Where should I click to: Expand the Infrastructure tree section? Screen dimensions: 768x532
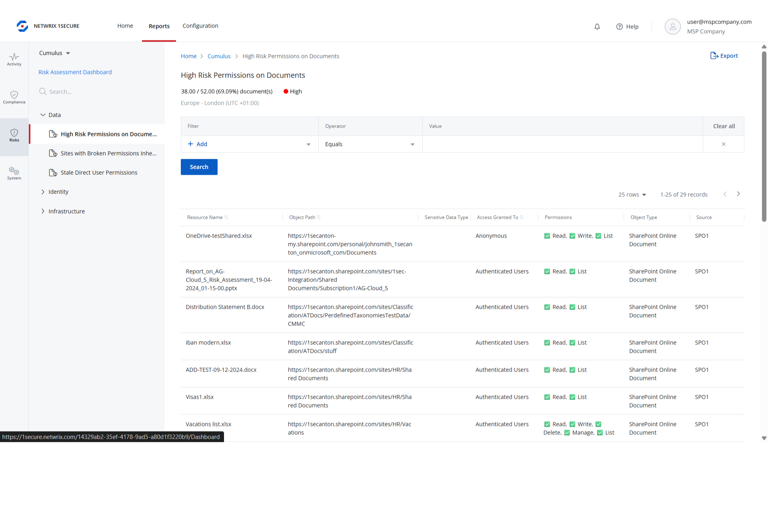click(43, 211)
